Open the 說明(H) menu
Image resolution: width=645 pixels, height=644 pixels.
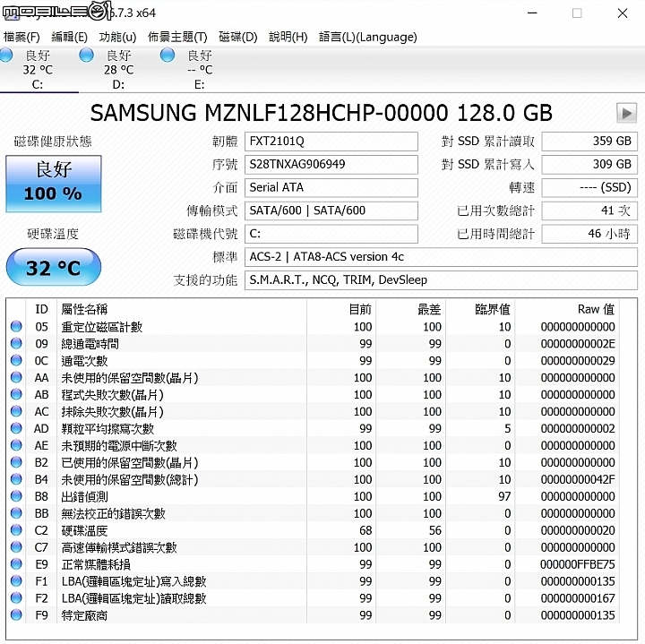(x=288, y=37)
